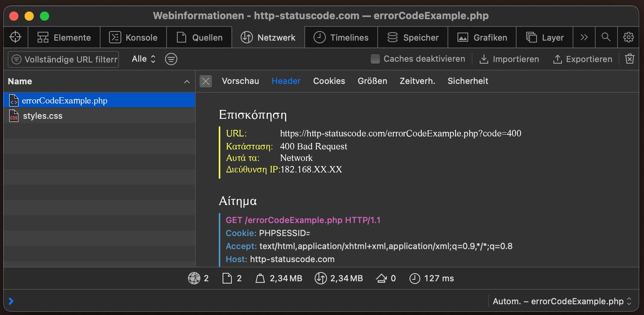Toggle the filter options circle icon
This screenshot has height=315, width=644.
coord(171,59)
